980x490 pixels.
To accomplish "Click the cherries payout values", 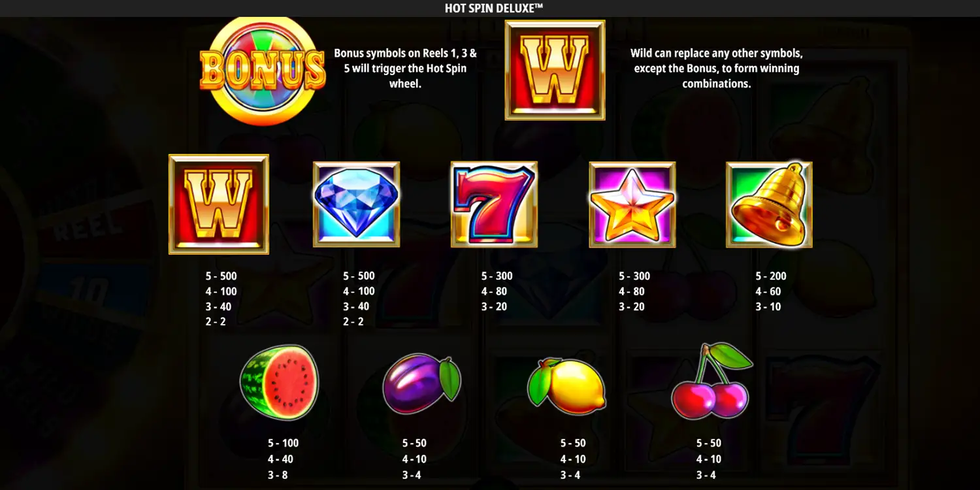I will pyautogui.click(x=708, y=459).
